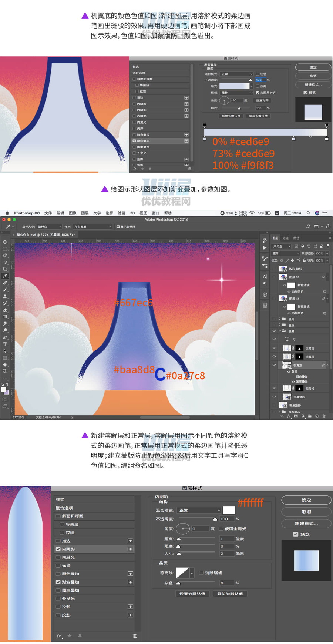Select the Hand tool
The width and height of the screenshot is (333, 644).
pyautogui.click(x=5, y=364)
